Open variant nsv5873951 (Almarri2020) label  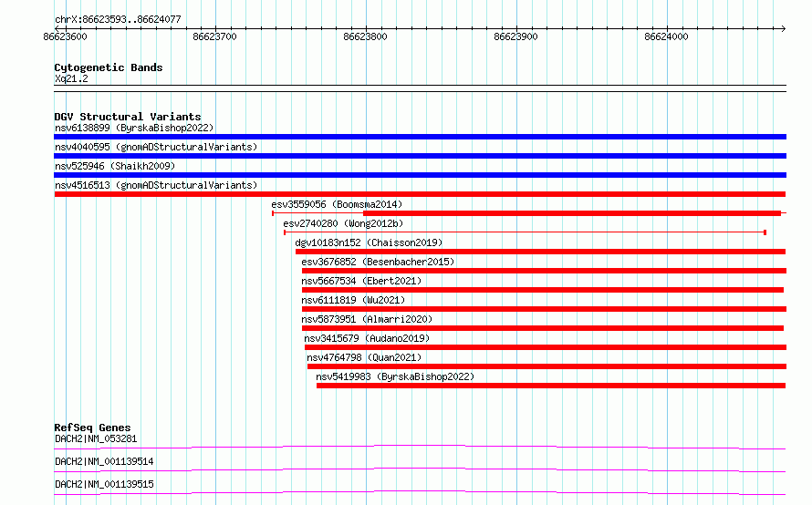[367, 319]
